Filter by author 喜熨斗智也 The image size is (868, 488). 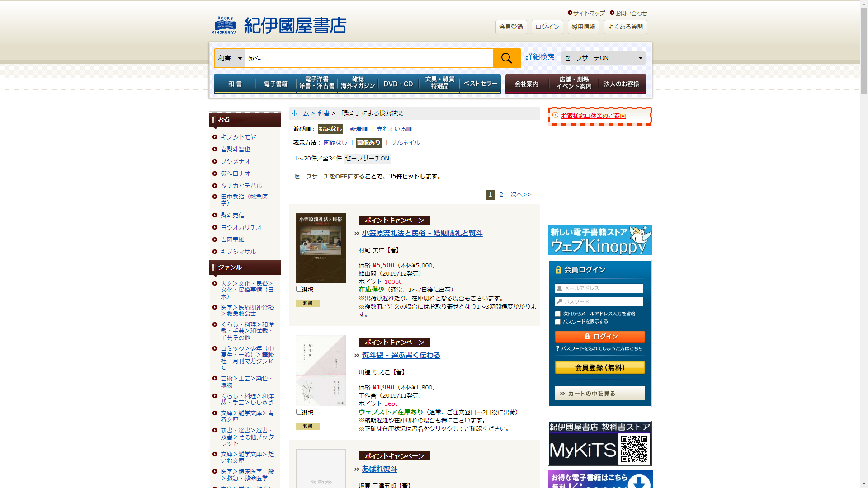[235, 149]
